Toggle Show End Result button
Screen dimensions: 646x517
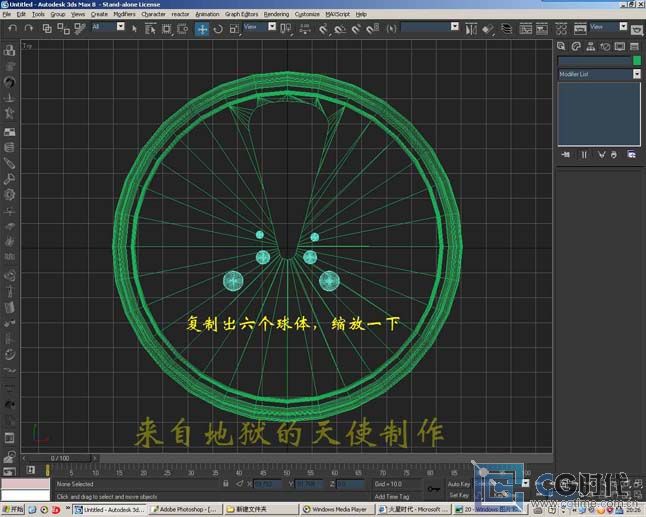[x=584, y=154]
